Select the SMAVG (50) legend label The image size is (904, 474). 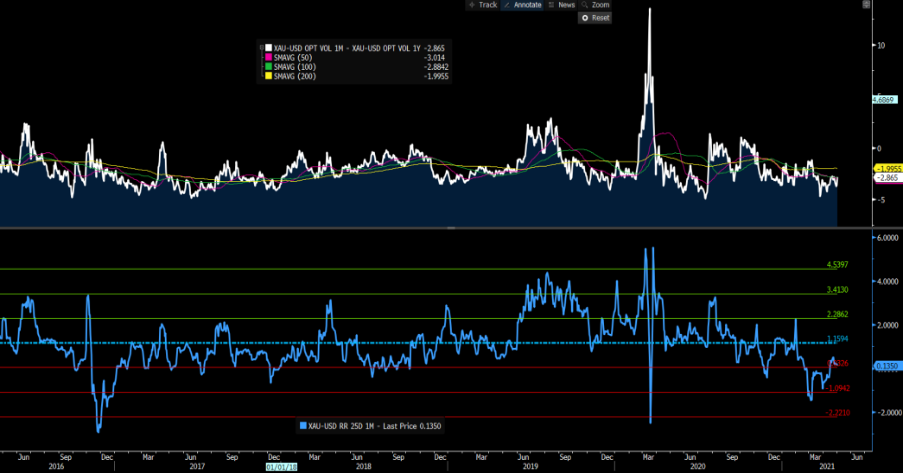point(295,58)
